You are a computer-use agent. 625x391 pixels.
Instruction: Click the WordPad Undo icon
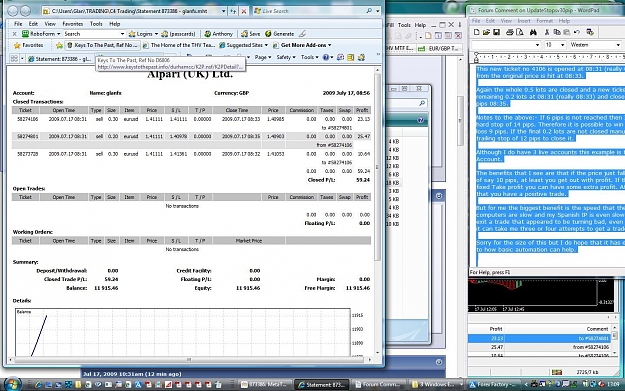[576, 32]
